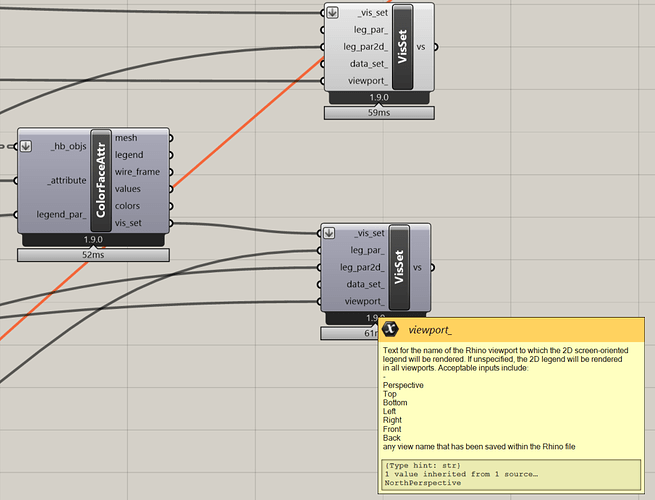Click the 59ms profiler label under upper VisSet
Viewport: 655px width, 500px height.
[379, 113]
